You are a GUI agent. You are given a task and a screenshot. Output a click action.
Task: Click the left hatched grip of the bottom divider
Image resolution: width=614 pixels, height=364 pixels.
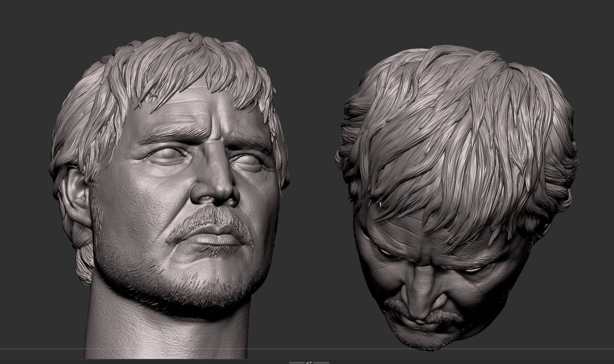[296, 363]
